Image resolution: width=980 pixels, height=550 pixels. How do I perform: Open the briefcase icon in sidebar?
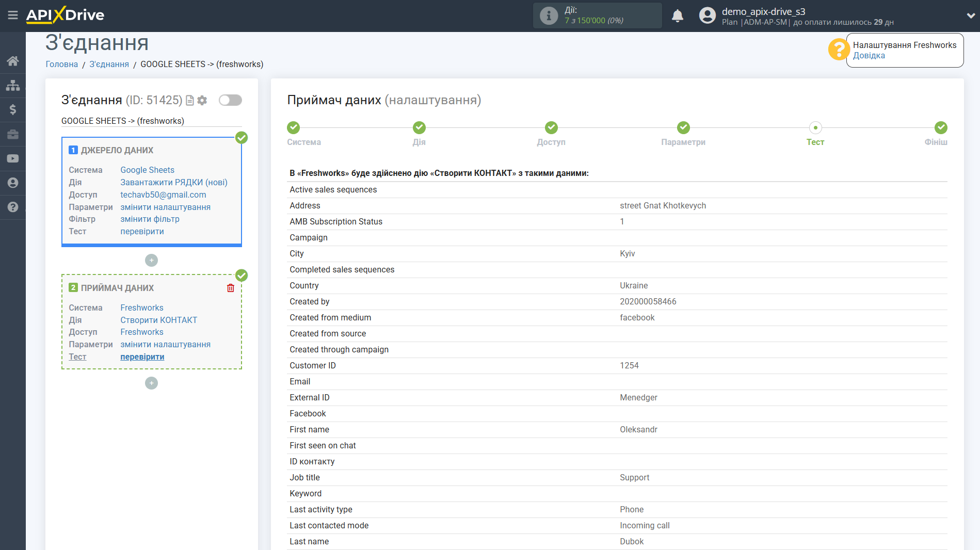[13, 134]
